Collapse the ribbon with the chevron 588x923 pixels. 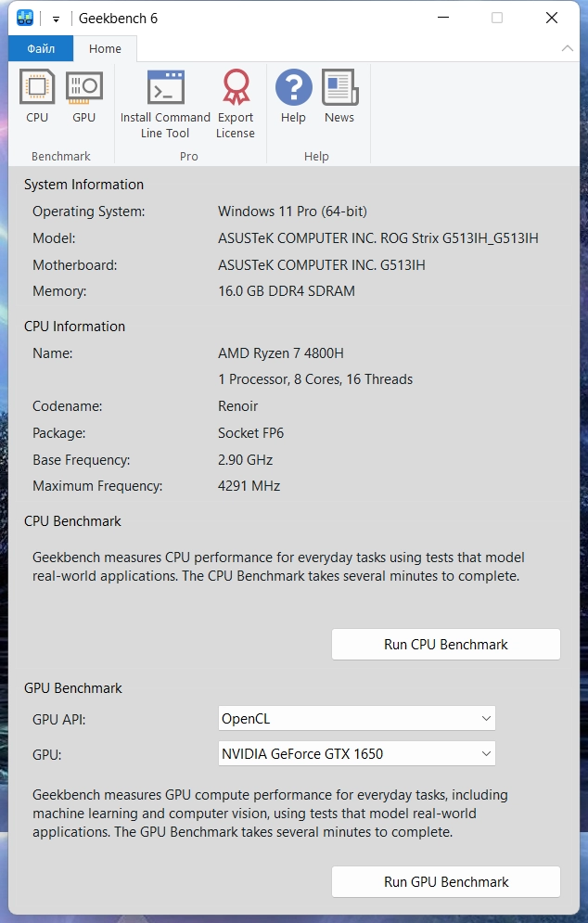(568, 48)
